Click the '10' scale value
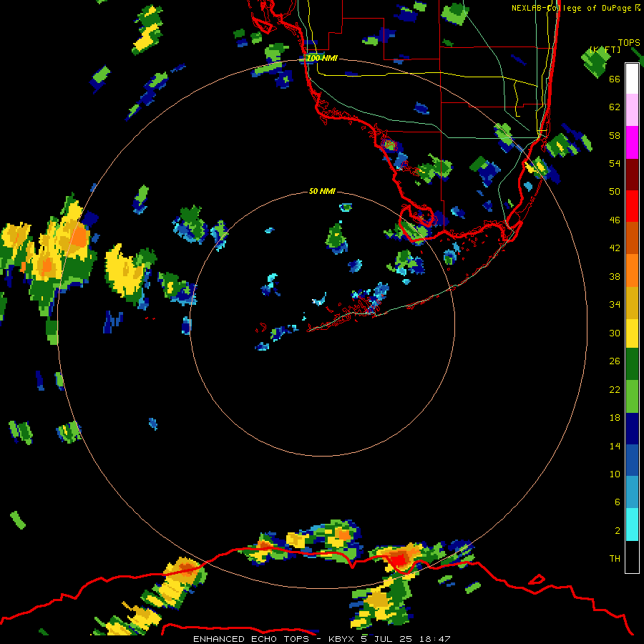This screenshot has height=644, width=644. point(615,474)
